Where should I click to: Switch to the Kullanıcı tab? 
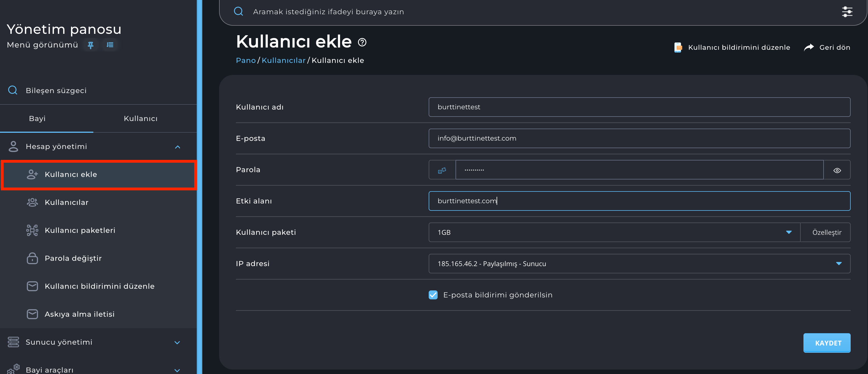tap(141, 119)
